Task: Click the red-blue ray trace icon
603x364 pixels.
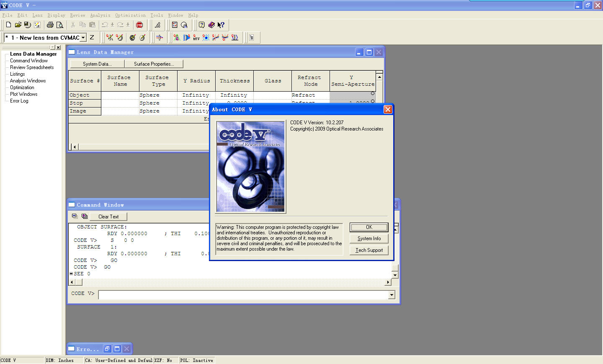Action: [160, 37]
